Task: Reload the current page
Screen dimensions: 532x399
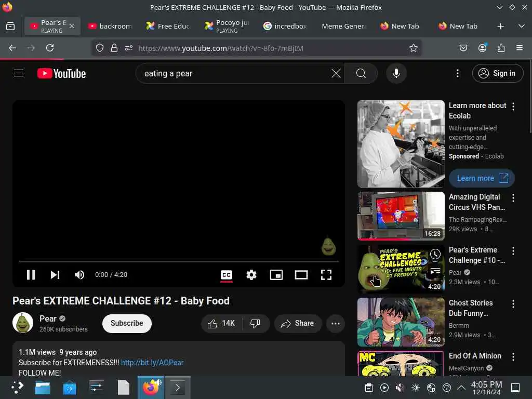Action: [x=50, y=48]
